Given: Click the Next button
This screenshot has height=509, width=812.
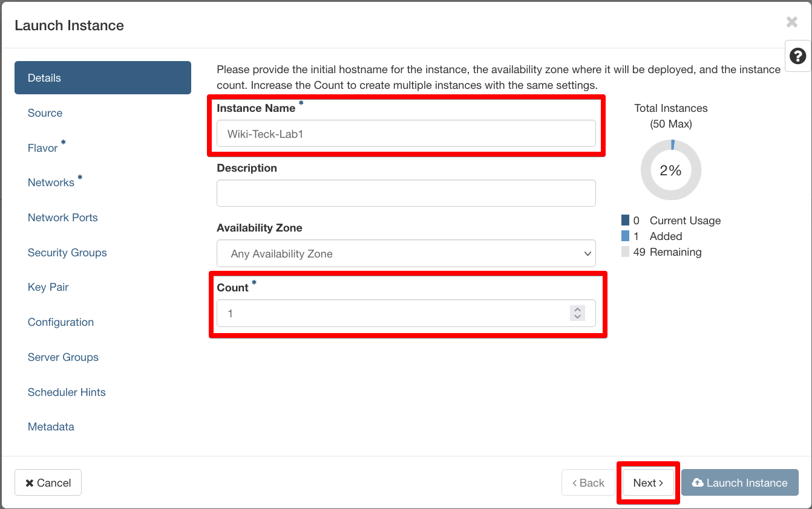Looking at the screenshot, I should click(648, 483).
